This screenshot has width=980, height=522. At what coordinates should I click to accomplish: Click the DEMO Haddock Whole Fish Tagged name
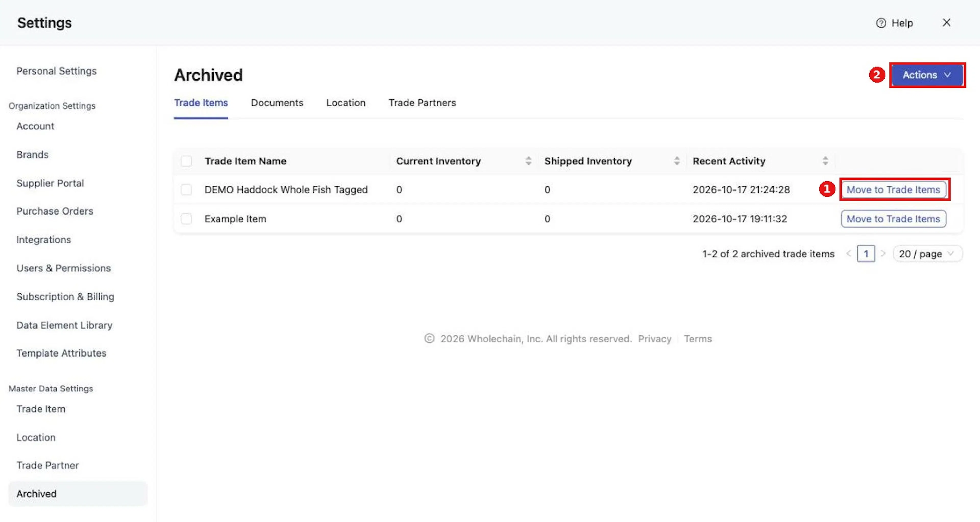tap(286, 189)
